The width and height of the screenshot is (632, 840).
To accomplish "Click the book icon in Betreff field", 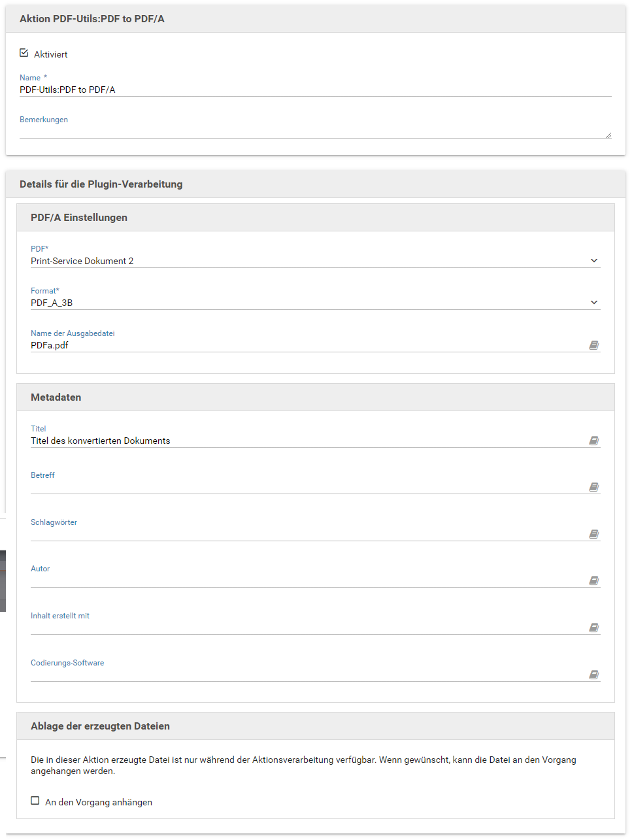I will point(593,487).
